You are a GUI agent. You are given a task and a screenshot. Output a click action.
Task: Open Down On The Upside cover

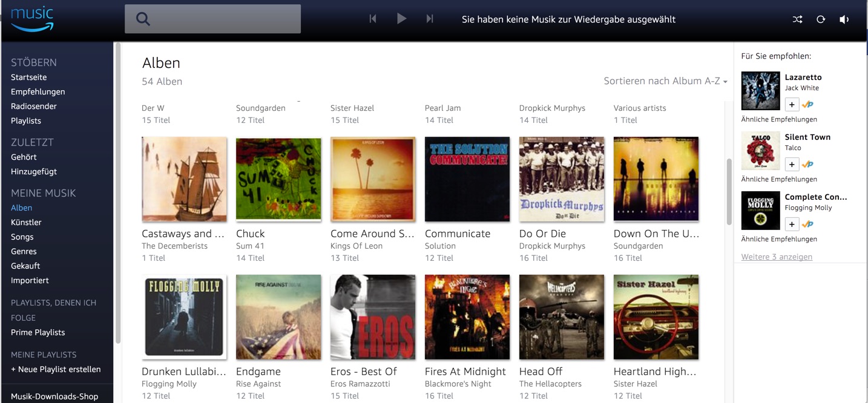click(656, 179)
